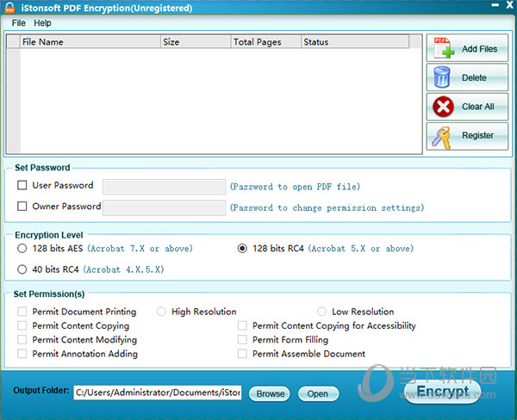Click the File Name column header

[90, 42]
